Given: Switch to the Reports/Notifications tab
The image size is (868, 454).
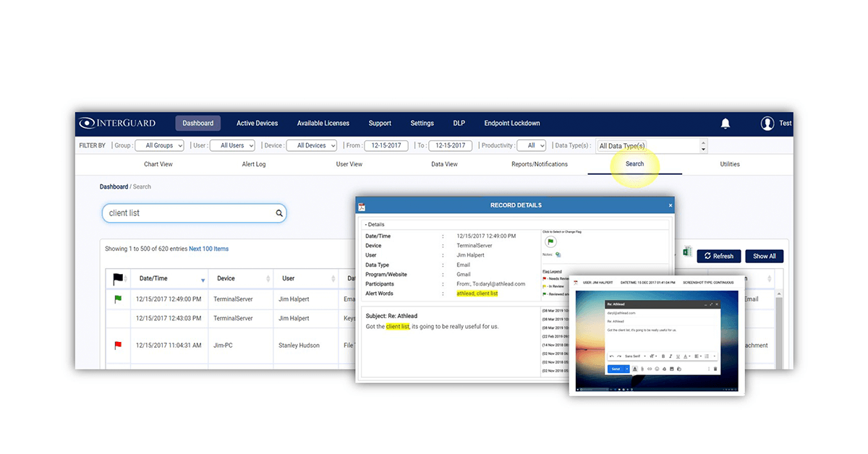Looking at the screenshot, I should coord(540,164).
